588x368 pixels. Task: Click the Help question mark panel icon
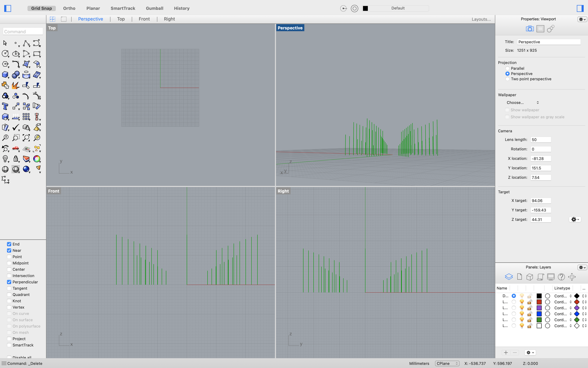tap(561, 277)
